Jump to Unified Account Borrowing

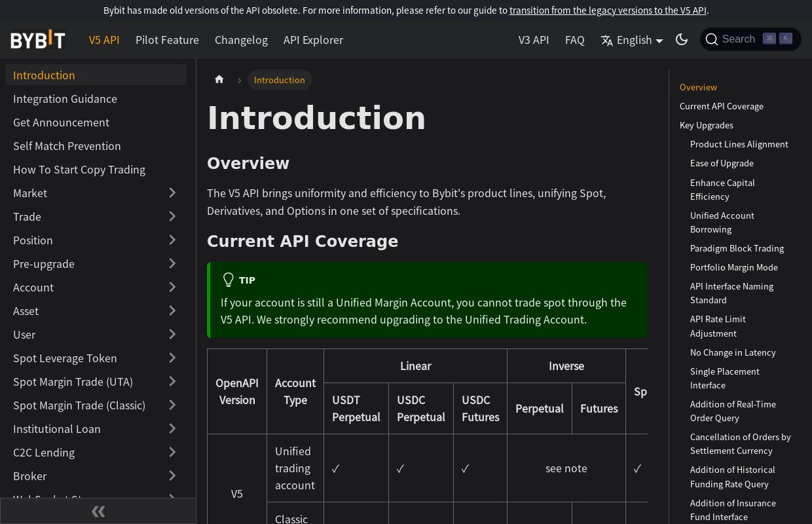click(722, 222)
